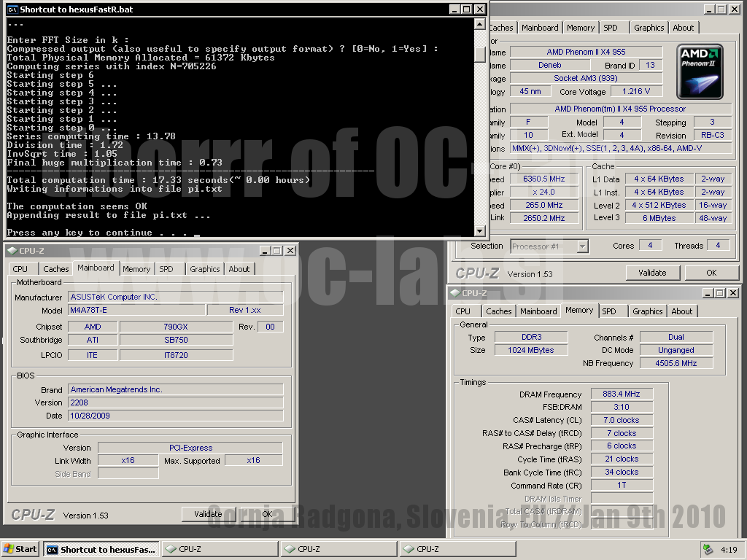Open About tab in CPU window
This screenshot has height=560, width=747.
pos(683,28)
